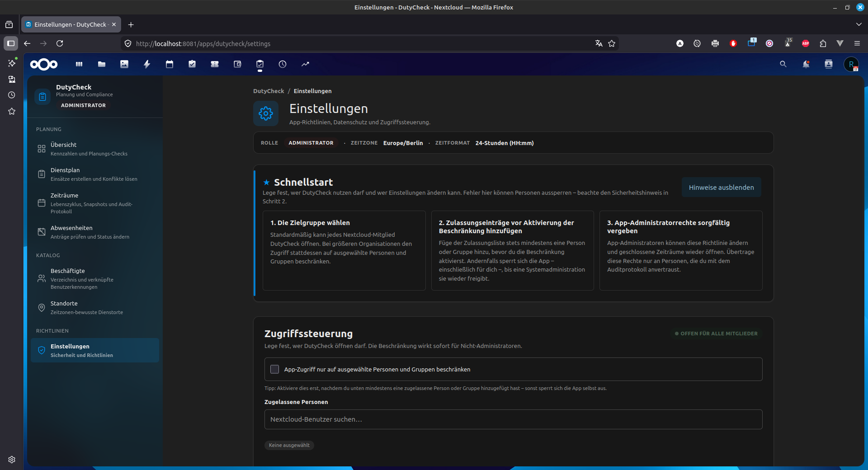
Task: Reload the current page
Action: (60, 43)
